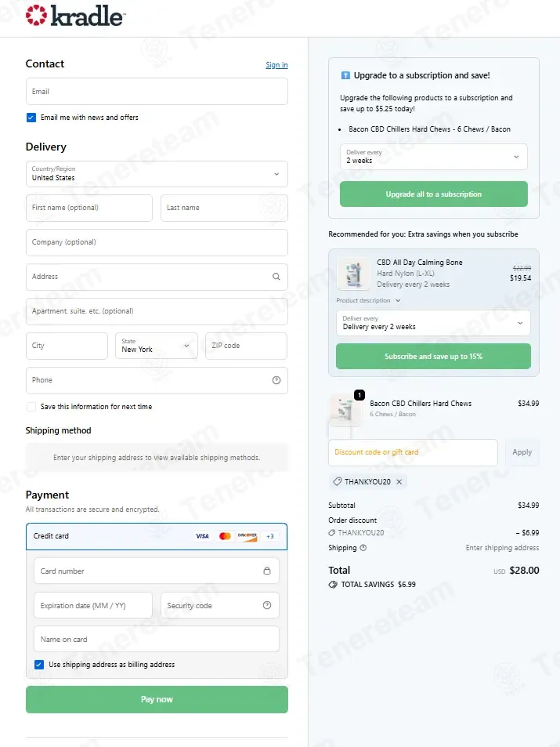Open the State dropdown showing New York
This screenshot has width=560, height=747.
coord(156,346)
